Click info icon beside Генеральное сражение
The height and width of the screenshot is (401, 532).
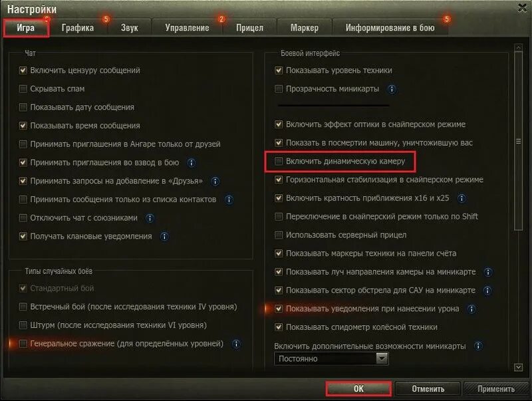[x=236, y=344]
